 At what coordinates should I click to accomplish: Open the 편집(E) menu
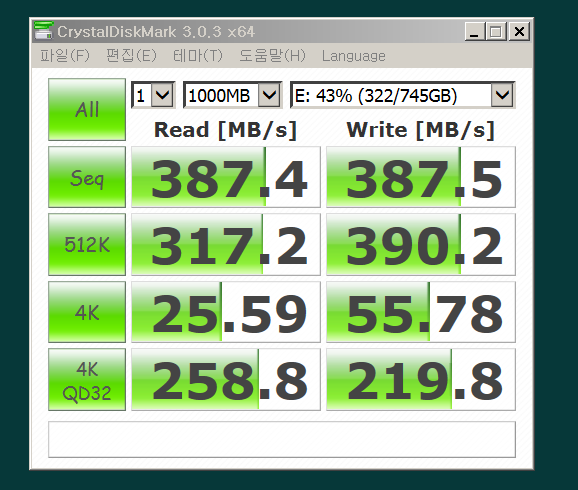tap(131, 56)
